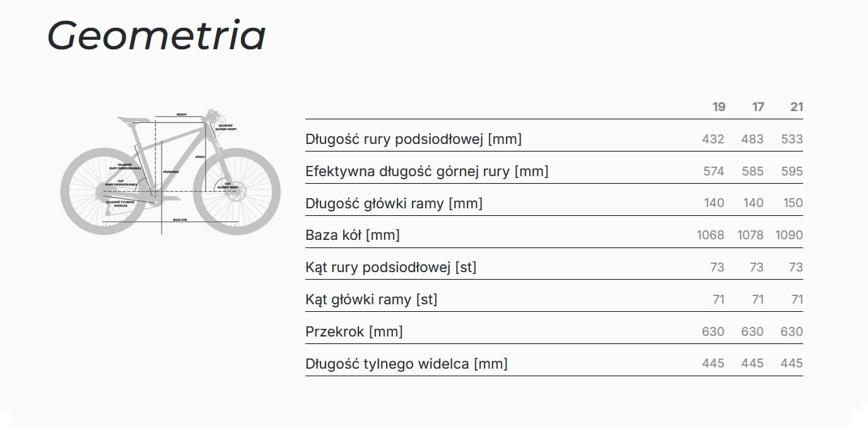Image resolution: width=868 pixels, height=428 pixels.
Task: Click the Przekrok row label in the table
Action: (x=353, y=331)
